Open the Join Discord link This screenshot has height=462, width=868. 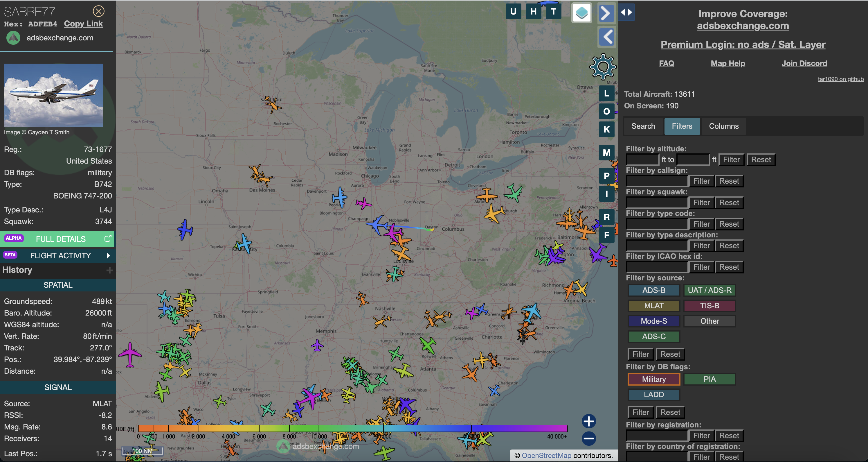click(804, 63)
